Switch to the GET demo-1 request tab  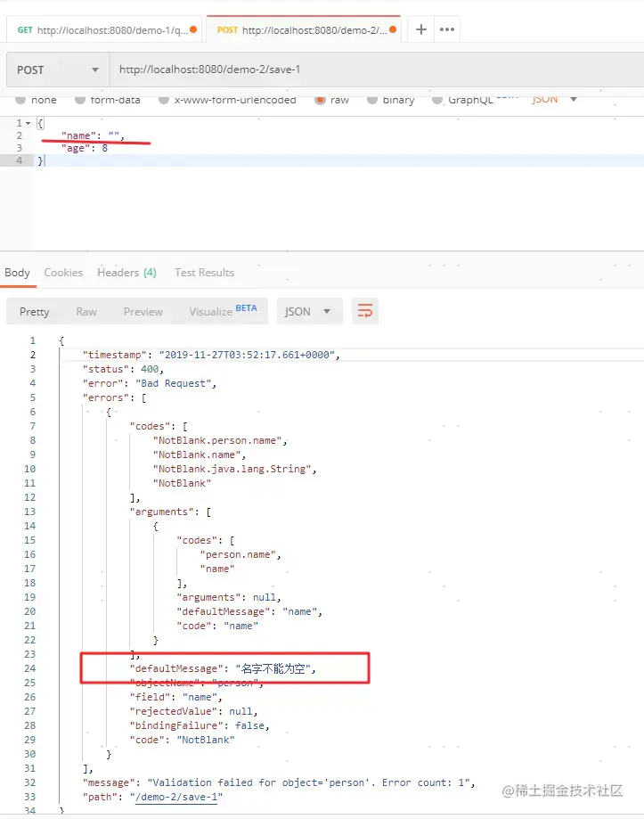[x=103, y=29]
